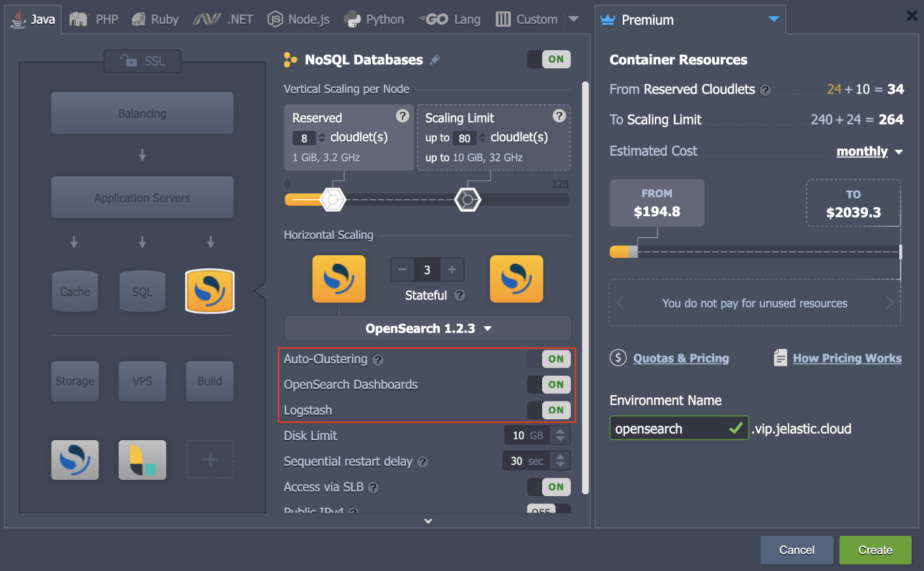The image size is (924, 571).
Task: Adjust Scaling Limit cloudlets stepper arrows
Action: coord(482,138)
